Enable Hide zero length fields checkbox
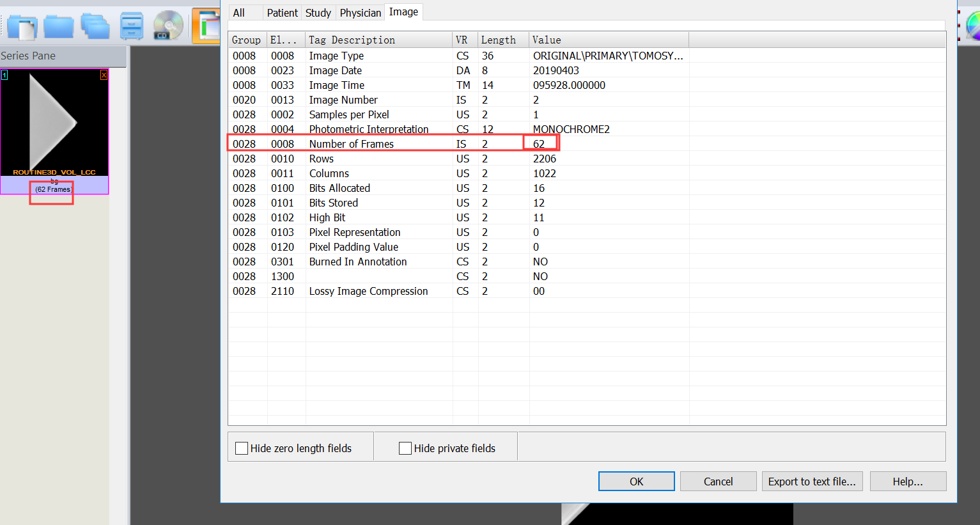980x525 pixels. (242, 448)
